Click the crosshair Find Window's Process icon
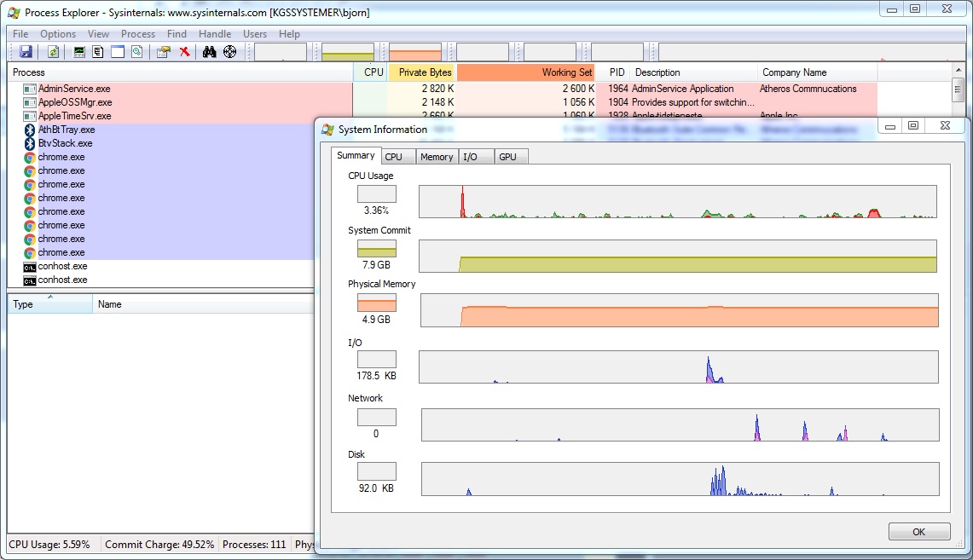973x560 pixels. pyautogui.click(x=229, y=52)
